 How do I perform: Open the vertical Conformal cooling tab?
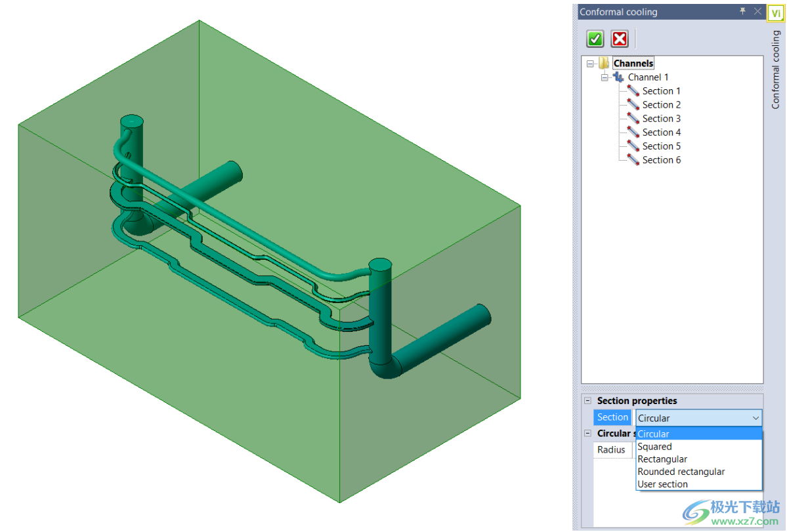[x=776, y=69]
